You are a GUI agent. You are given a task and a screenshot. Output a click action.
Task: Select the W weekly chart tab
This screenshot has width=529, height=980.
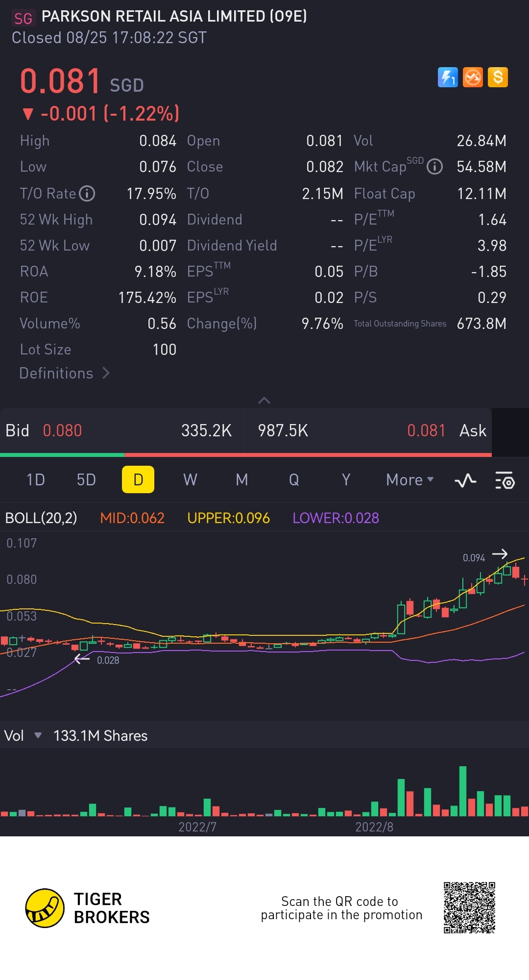coord(190,479)
